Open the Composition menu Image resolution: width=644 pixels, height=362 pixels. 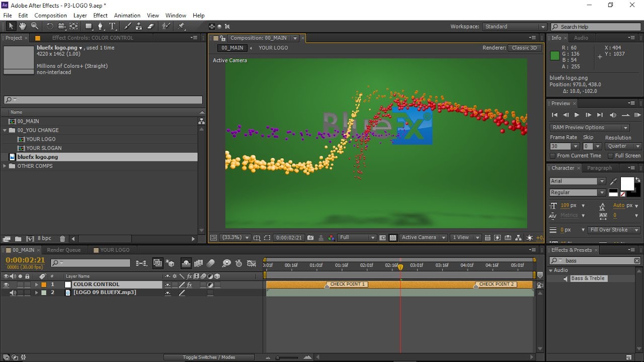tap(50, 16)
